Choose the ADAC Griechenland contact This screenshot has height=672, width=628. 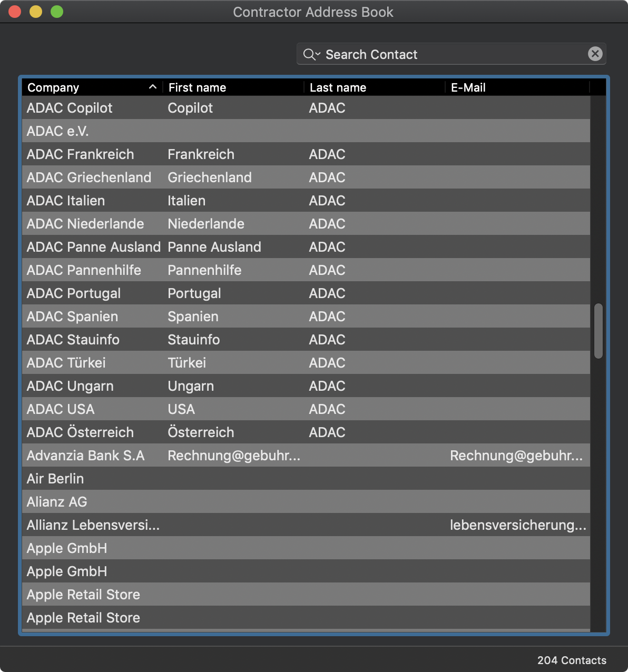pos(306,177)
